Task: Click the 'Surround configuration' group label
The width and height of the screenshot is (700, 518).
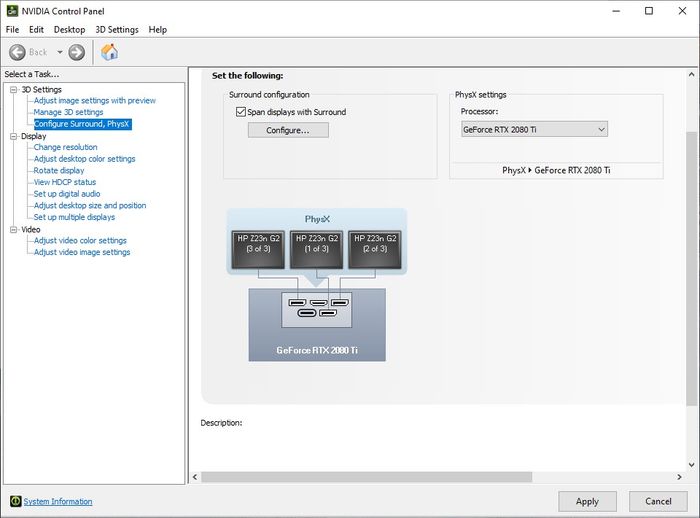Action: pyautogui.click(x=269, y=95)
